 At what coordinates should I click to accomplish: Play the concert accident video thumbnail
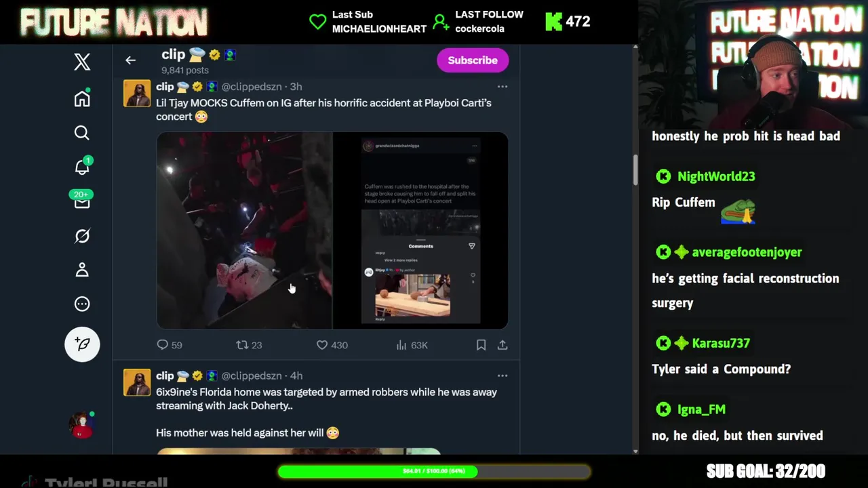332,230
